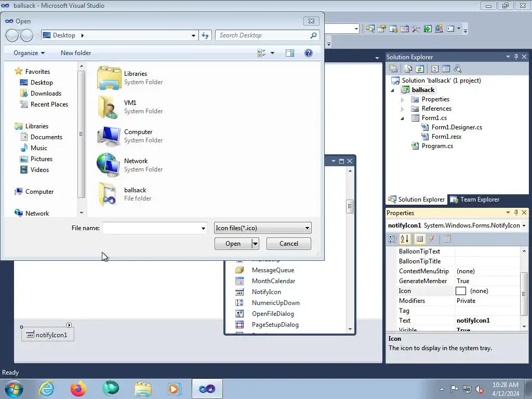
Task: Open Toolbox icon in Visual Studio toolbar
Action: 416,29
